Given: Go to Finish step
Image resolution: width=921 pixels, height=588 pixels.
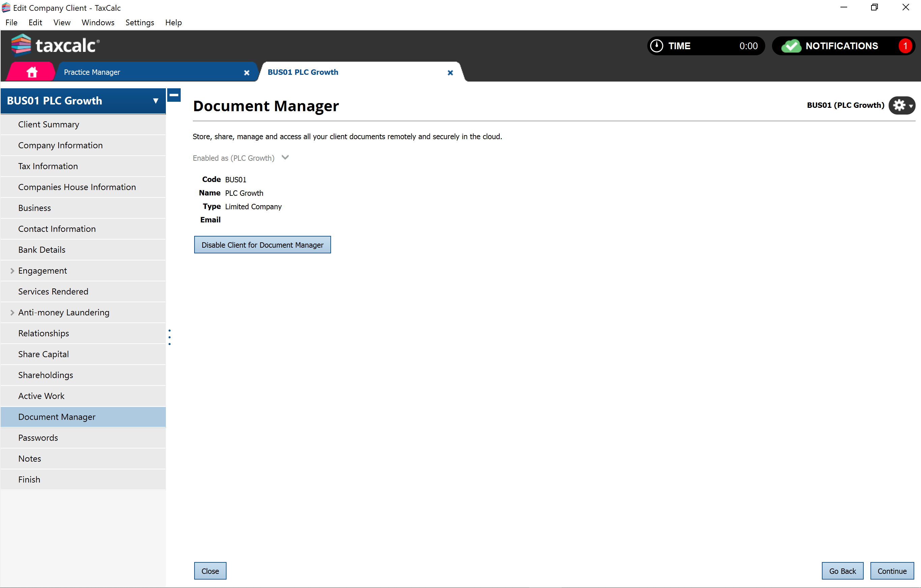Looking at the screenshot, I should coord(83,479).
